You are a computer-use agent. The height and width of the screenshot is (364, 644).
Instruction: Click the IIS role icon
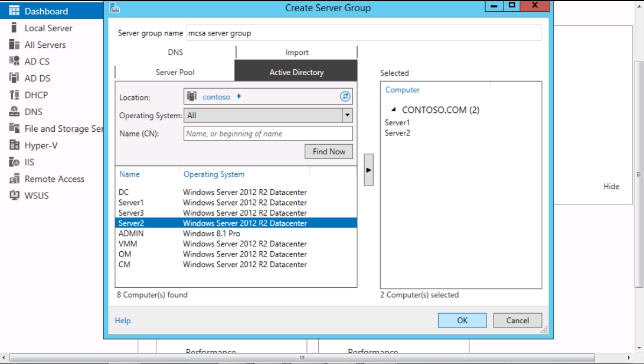pyautogui.click(x=14, y=162)
